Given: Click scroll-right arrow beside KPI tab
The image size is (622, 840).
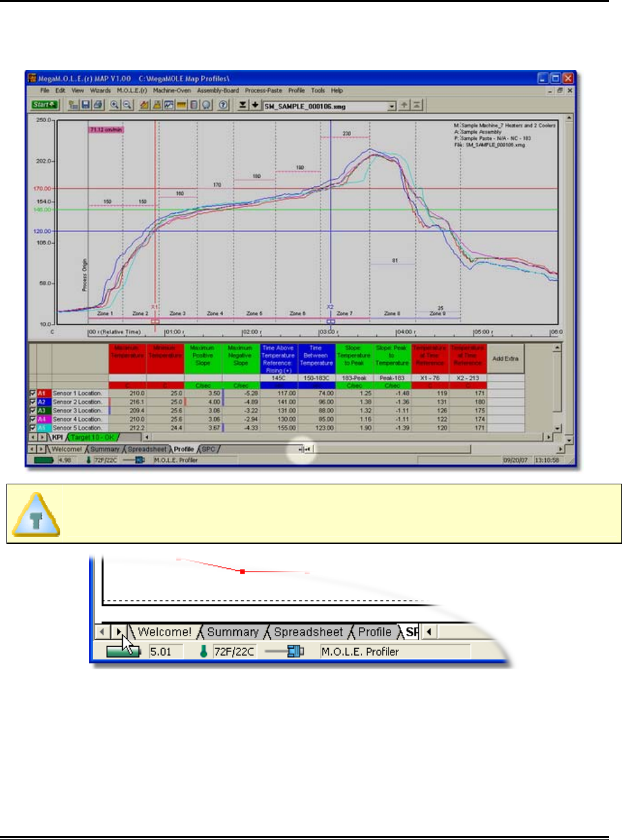Looking at the screenshot, I should [x=42, y=438].
